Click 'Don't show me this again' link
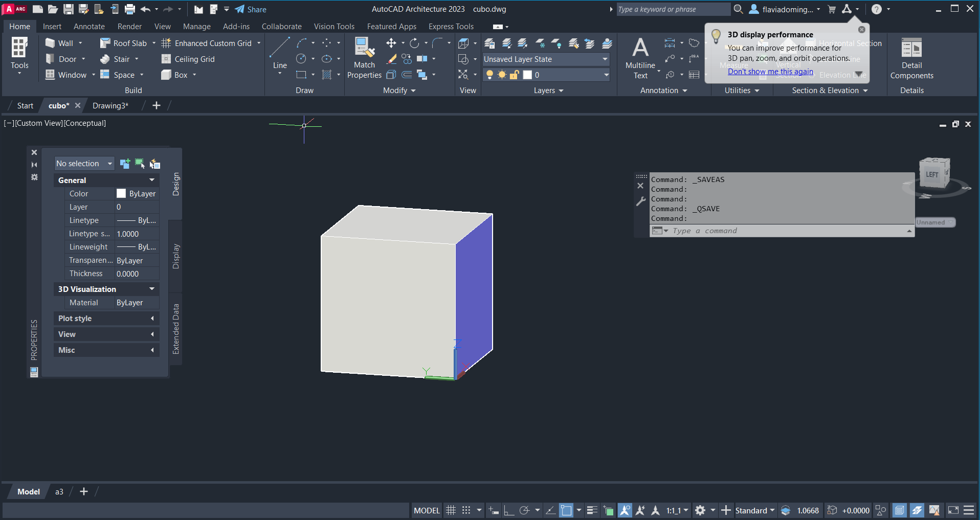This screenshot has width=980, height=520. point(770,72)
